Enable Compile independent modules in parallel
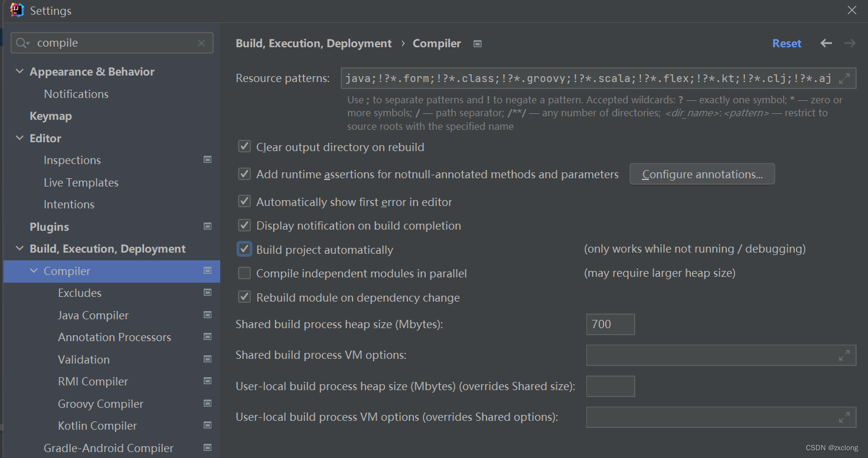The height and width of the screenshot is (458, 868). coord(244,273)
